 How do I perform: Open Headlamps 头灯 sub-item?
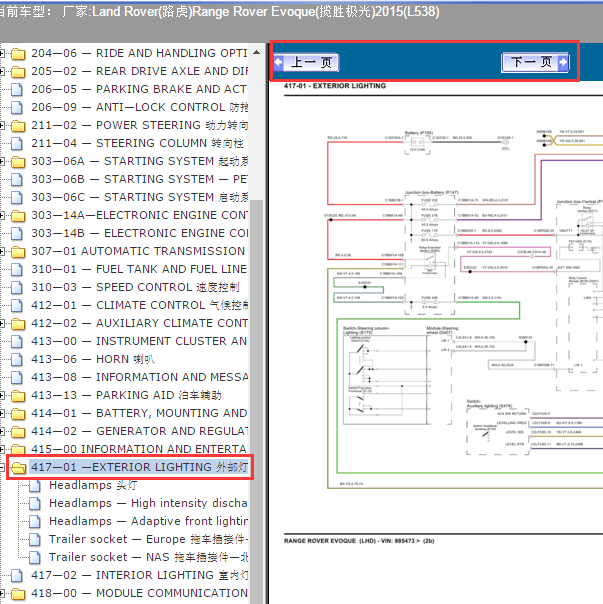point(93,486)
